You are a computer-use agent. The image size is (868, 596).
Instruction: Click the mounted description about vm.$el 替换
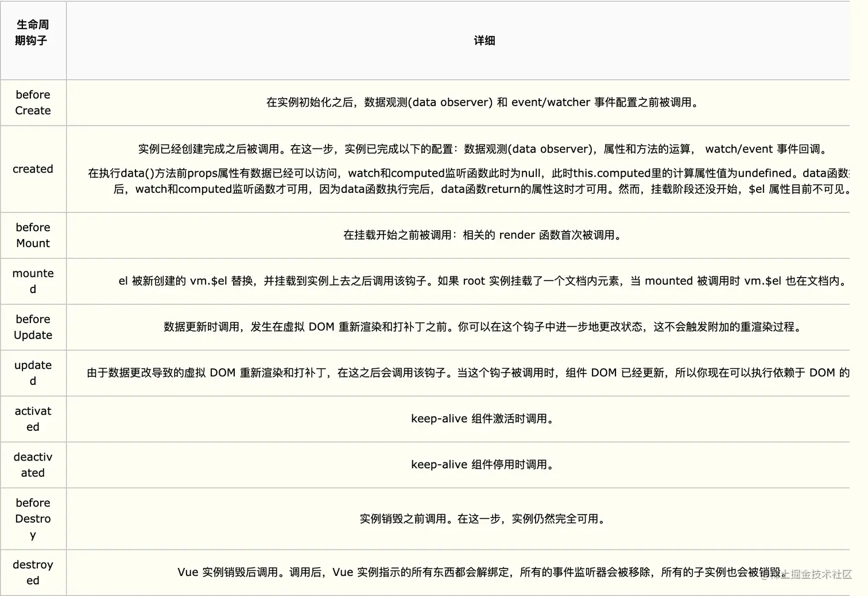[x=484, y=281]
